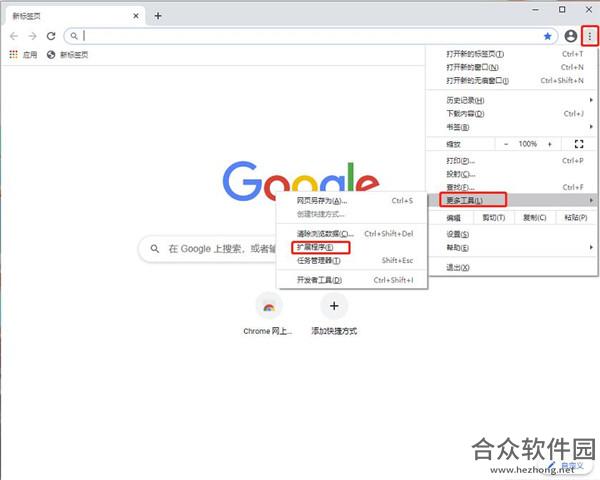Expand the 帮助(E) help submenu

[512, 248]
